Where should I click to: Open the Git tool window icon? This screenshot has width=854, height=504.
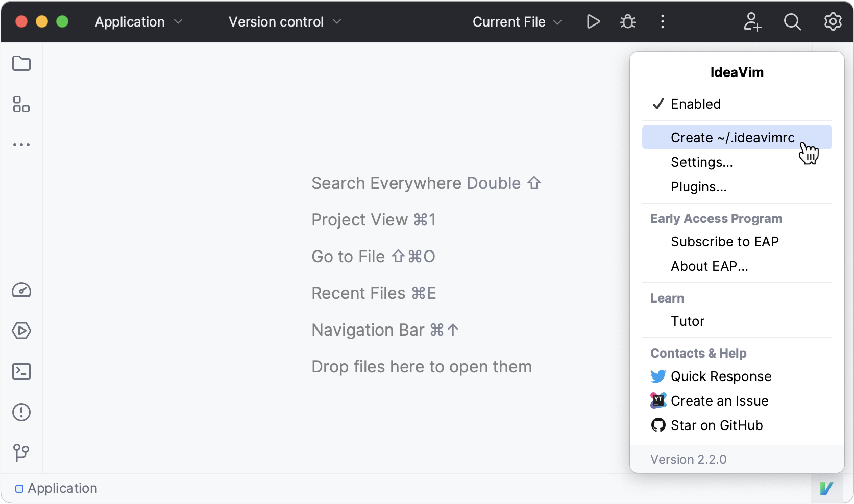coord(21,452)
